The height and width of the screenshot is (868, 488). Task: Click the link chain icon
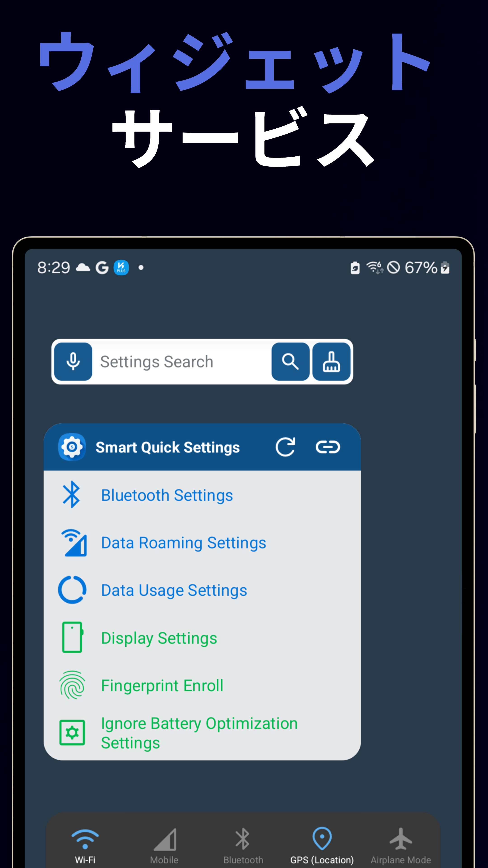coord(328,447)
